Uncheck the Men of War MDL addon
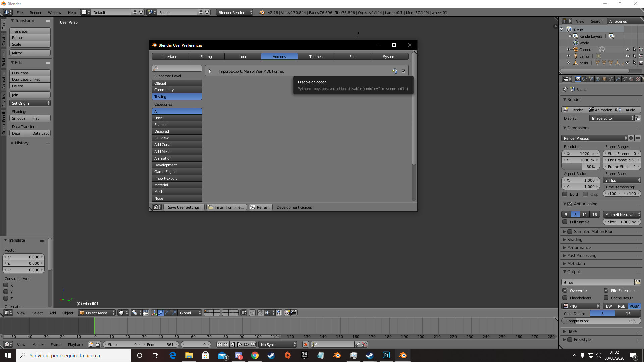 tap(404, 71)
